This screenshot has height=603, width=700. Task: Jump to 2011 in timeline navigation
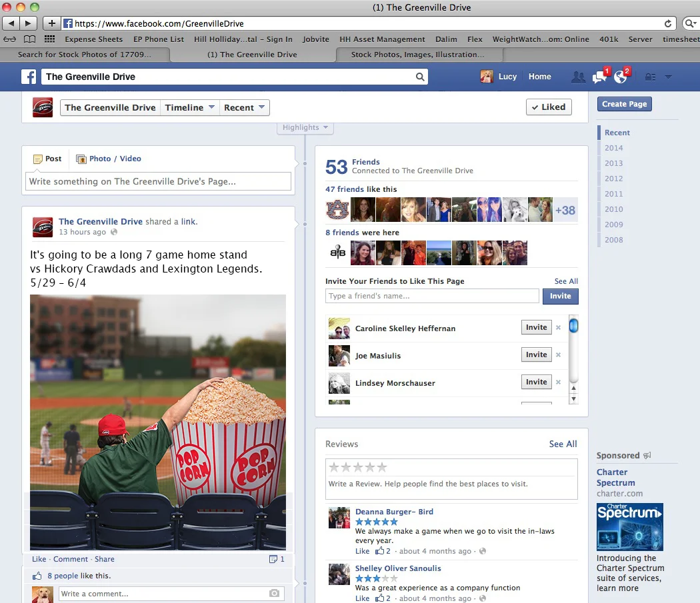[613, 194]
